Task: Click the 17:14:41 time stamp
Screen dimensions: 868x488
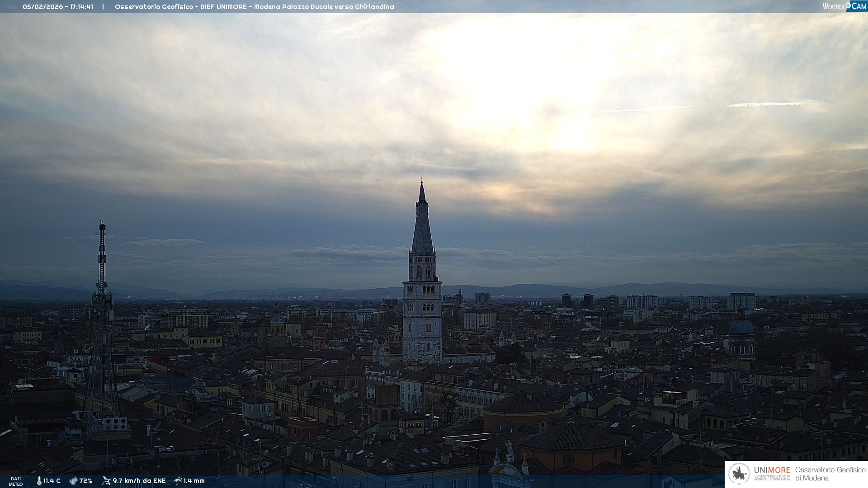Action: 81,7
